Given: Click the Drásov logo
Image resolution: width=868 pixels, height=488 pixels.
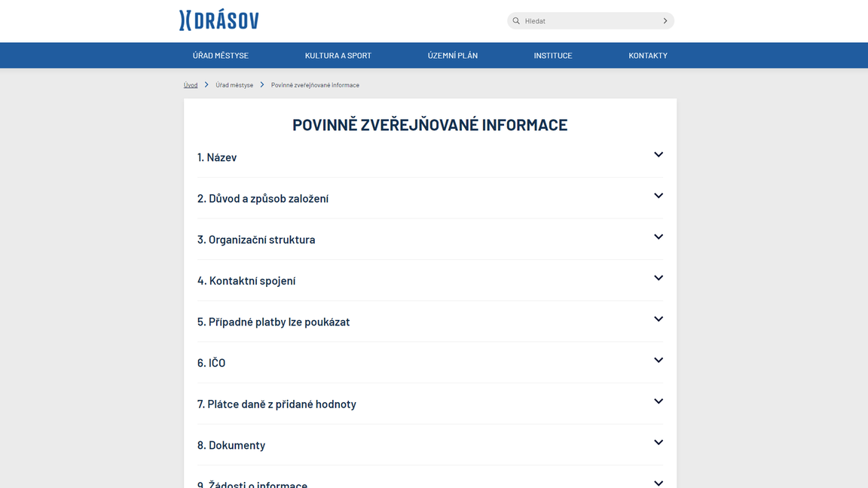Looking at the screenshot, I should pyautogui.click(x=219, y=20).
